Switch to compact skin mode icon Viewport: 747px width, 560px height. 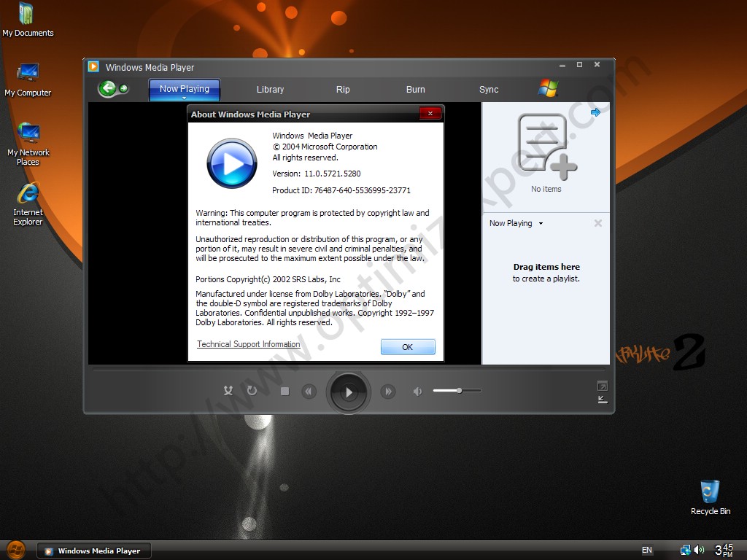coord(602,400)
